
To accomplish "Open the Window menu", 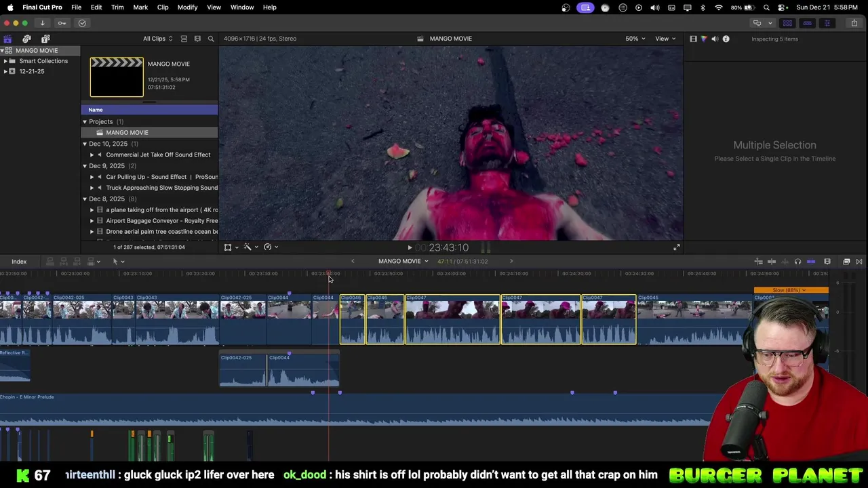I will pyautogui.click(x=242, y=7).
